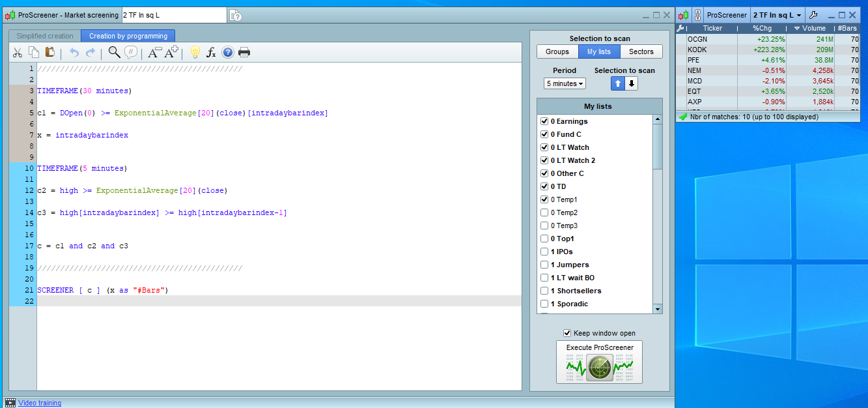The height and width of the screenshot is (408, 868).
Task: Select NEM ticker row
Action: pyautogui.click(x=769, y=70)
